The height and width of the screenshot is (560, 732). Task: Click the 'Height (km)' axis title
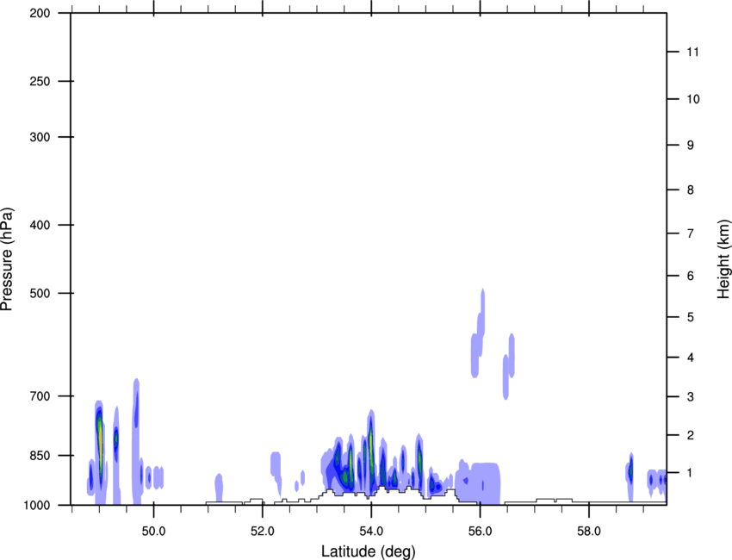[723, 258]
